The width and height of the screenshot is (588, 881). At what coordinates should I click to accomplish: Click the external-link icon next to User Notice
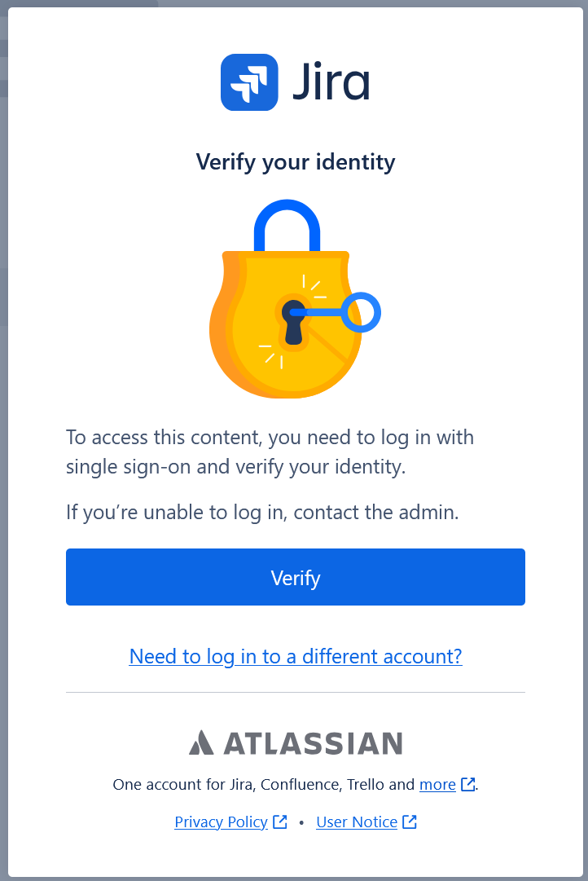[x=410, y=822]
